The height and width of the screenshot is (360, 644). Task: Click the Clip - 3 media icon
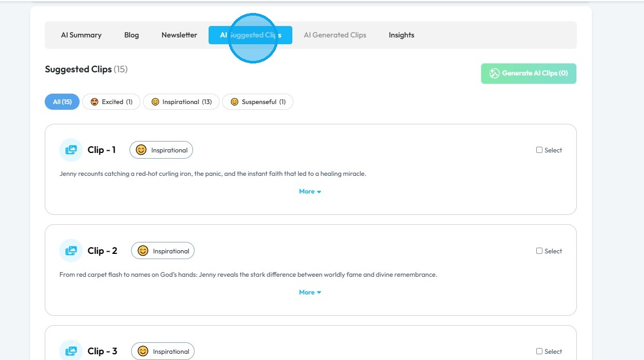(71, 351)
